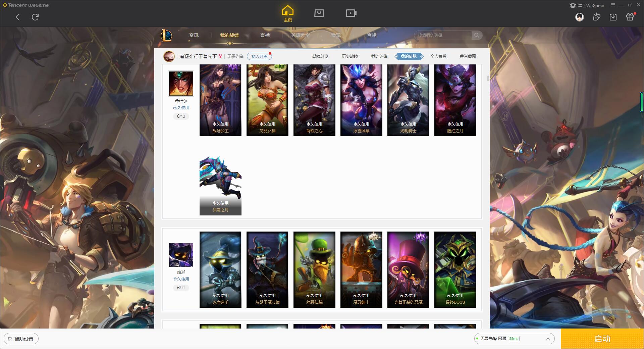The width and height of the screenshot is (644, 349).
Task: Click the Tencent WeGame title logo
Action: tap(26, 5)
